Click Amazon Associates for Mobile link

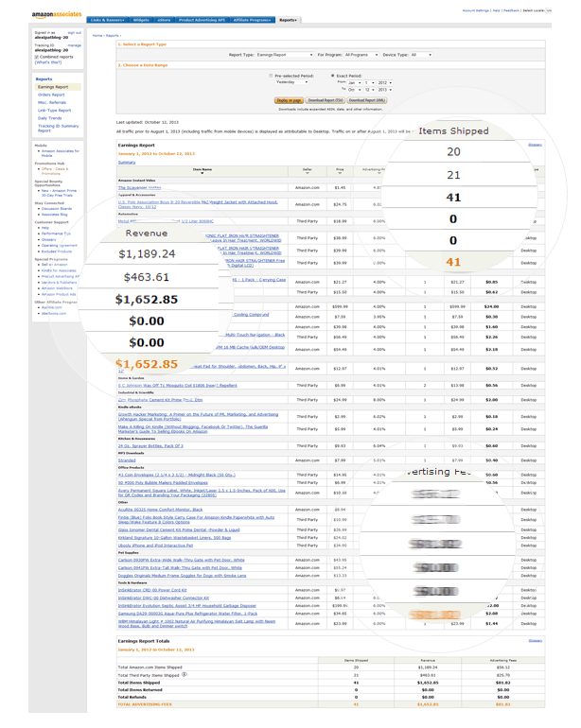61,153
